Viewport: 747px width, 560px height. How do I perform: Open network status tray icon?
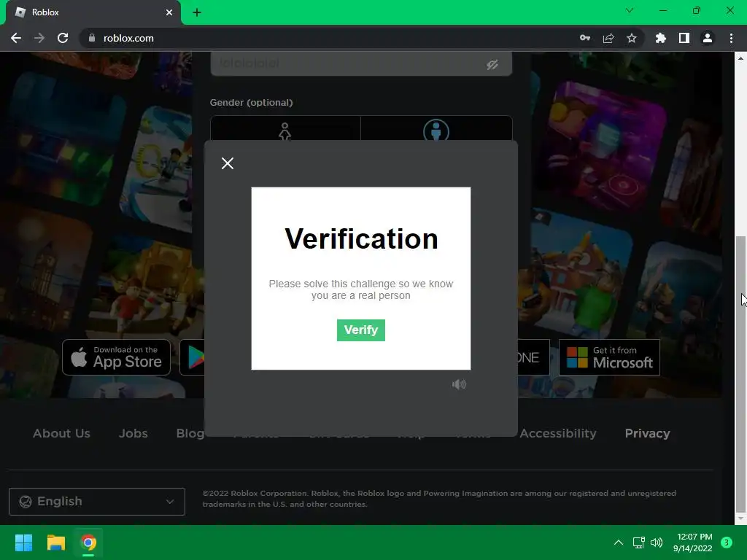pyautogui.click(x=638, y=542)
